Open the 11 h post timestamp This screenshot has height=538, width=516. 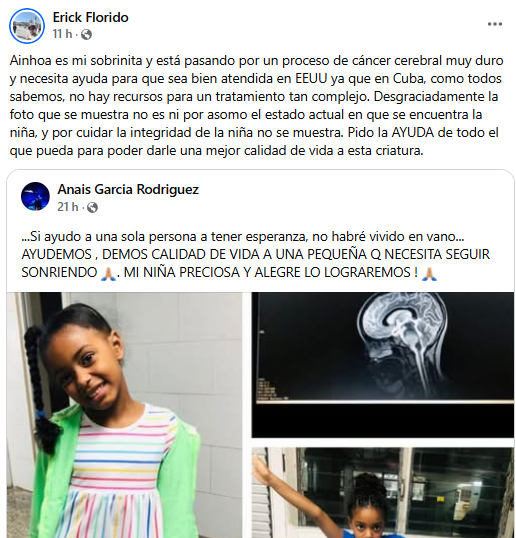coord(62,34)
